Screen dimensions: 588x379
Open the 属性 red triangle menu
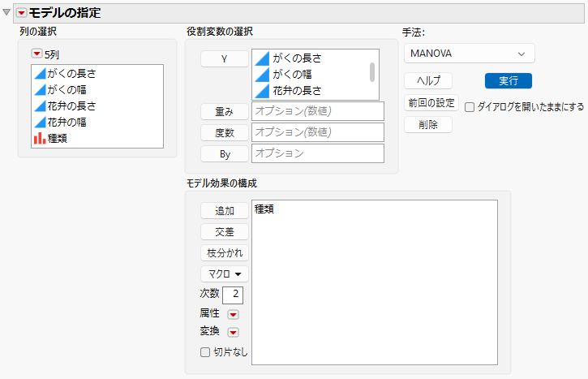pos(233,314)
